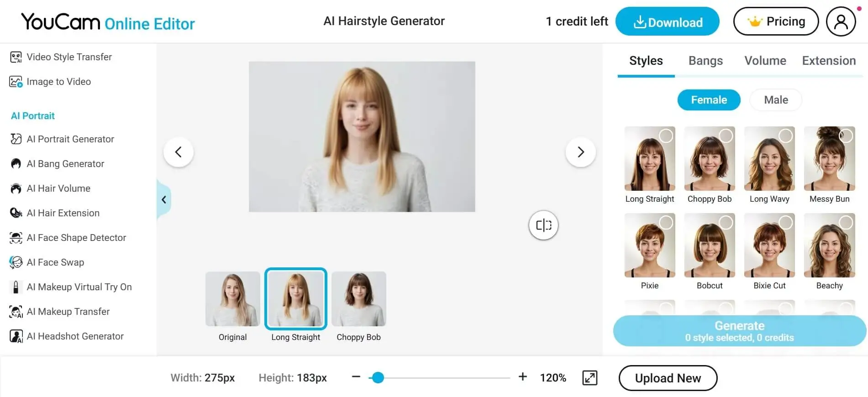Click the zoom slider track

(439, 378)
